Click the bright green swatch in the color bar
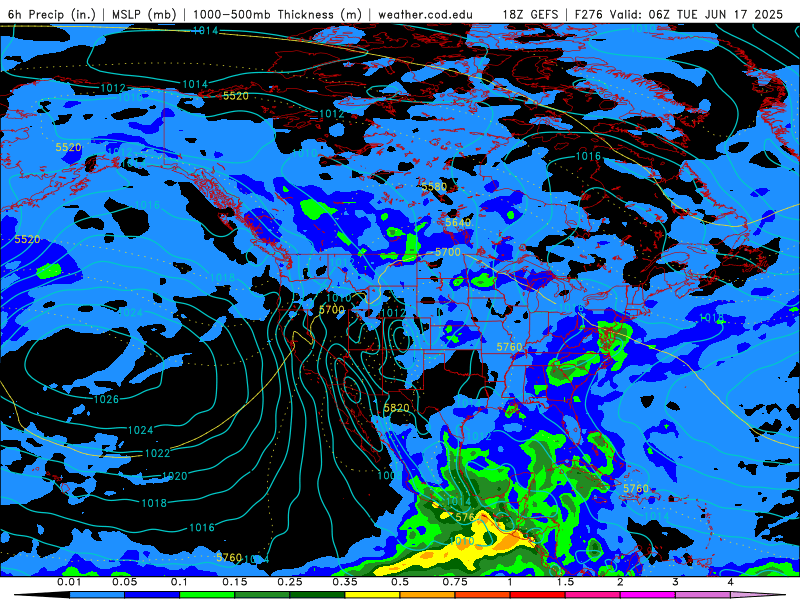 (x=207, y=596)
